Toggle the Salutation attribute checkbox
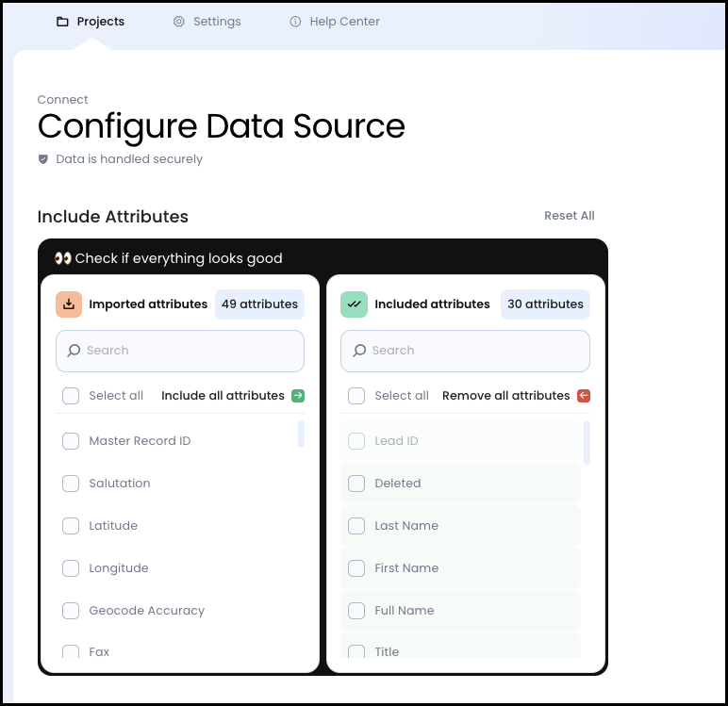The image size is (728, 706). coord(71,484)
